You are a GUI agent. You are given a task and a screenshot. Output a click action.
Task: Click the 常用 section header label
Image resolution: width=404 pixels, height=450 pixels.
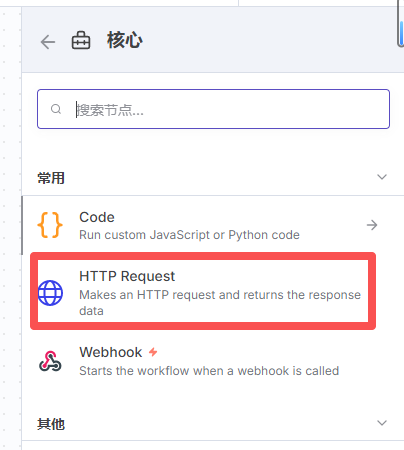tap(51, 178)
